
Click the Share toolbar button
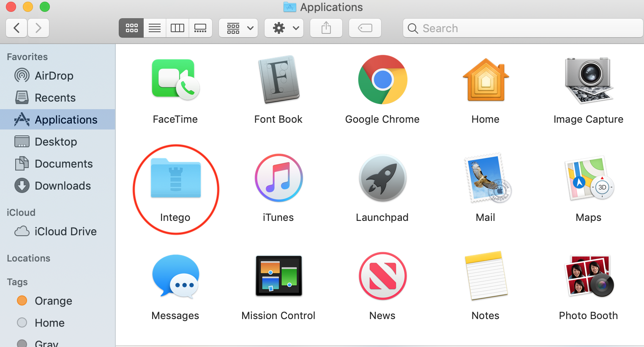click(x=326, y=28)
